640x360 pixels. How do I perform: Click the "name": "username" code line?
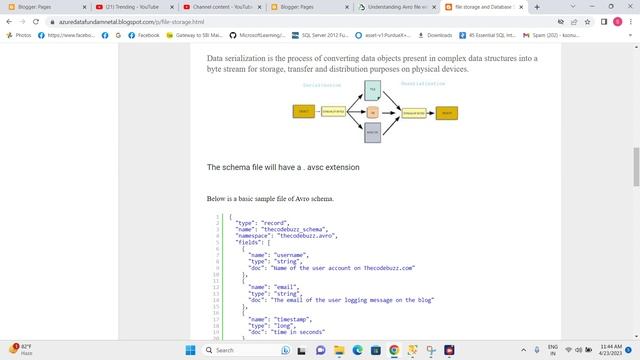point(278,255)
